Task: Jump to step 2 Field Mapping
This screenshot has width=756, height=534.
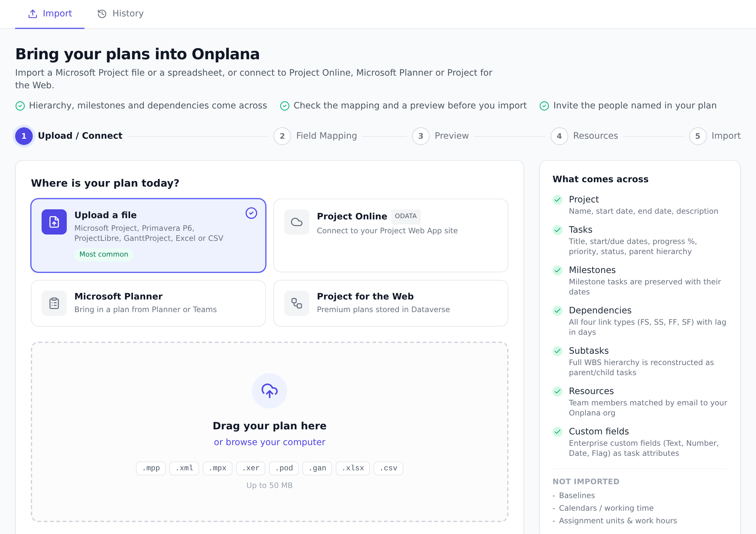Action: (x=315, y=136)
